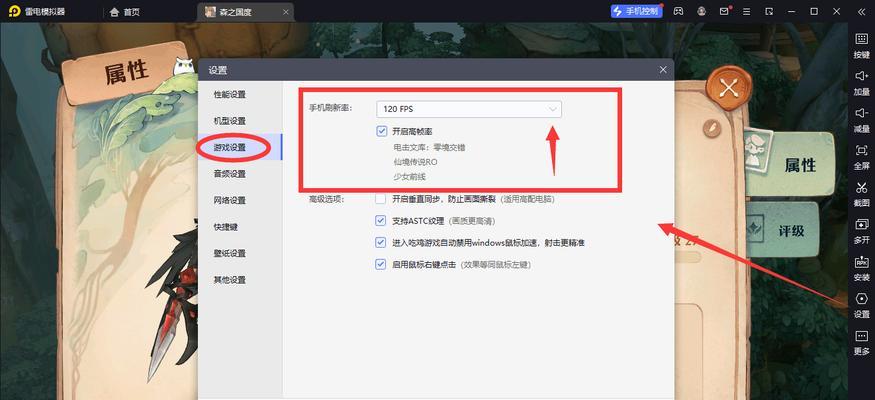This screenshot has height=400, width=875.
Task: Open 其他设置 settings section
Action: coord(240,279)
